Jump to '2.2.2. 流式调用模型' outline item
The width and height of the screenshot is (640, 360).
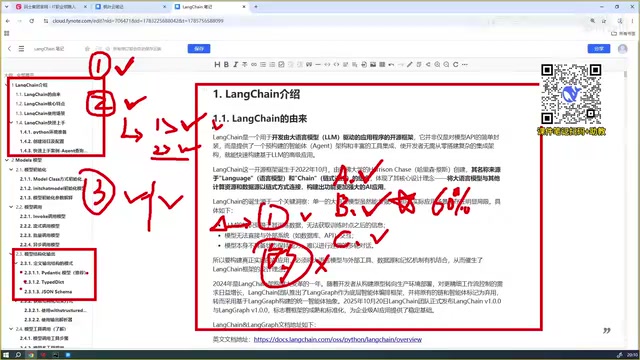point(40,226)
